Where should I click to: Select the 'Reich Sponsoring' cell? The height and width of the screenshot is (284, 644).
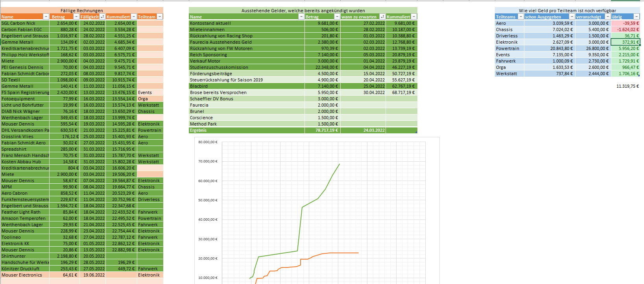247,55
